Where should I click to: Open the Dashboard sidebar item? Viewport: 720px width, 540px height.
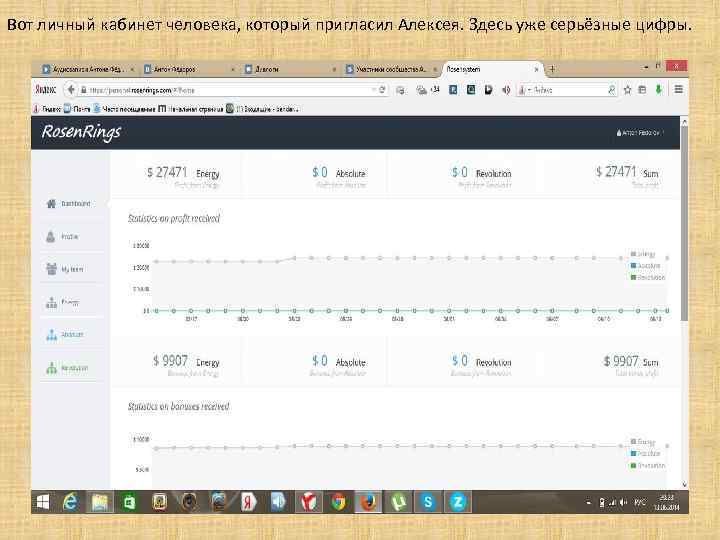pos(69,203)
